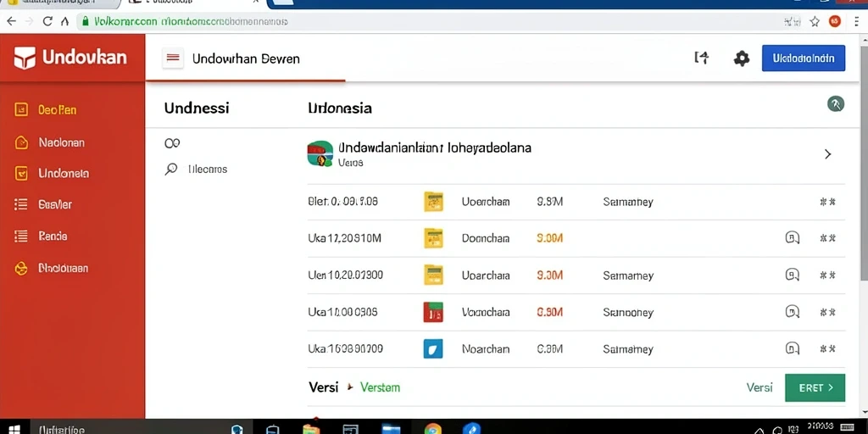Open the browser three-dot menu
The image size is (868, 434).
coord(857,21)
